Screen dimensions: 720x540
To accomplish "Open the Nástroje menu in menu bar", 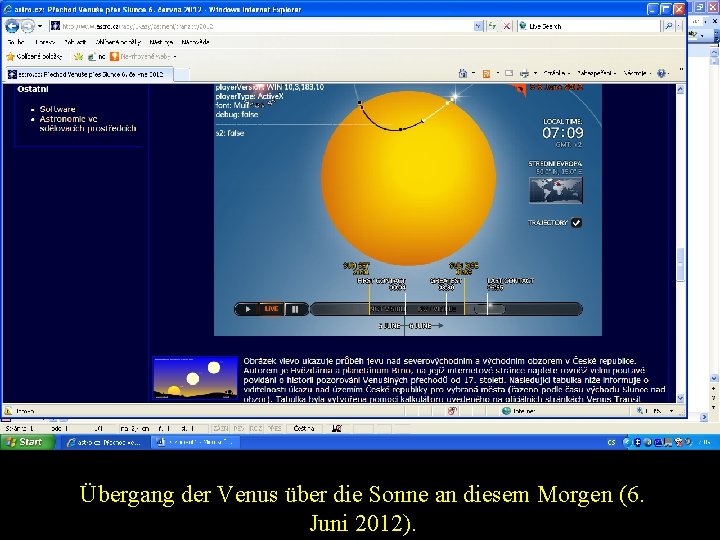I will click(161, 42).
